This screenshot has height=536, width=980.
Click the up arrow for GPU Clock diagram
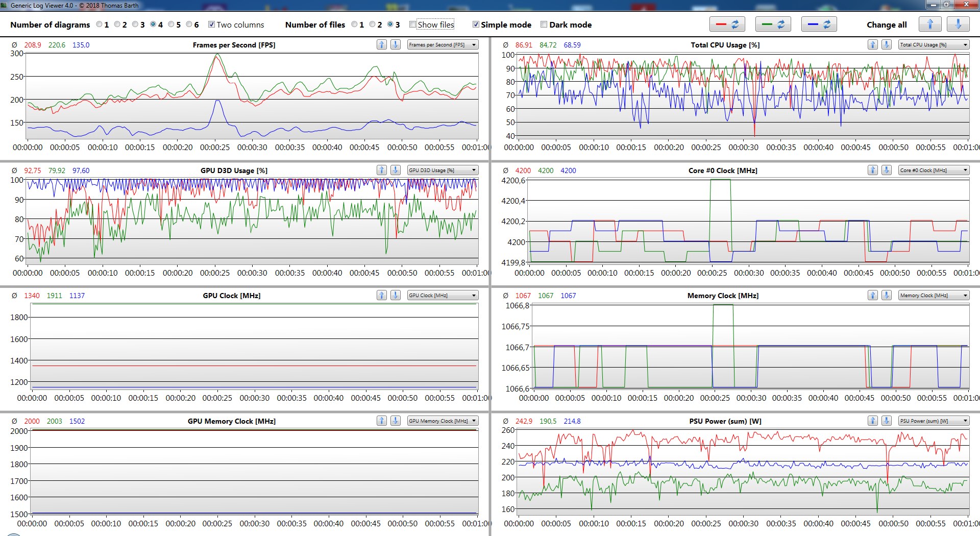pos(381,295)
